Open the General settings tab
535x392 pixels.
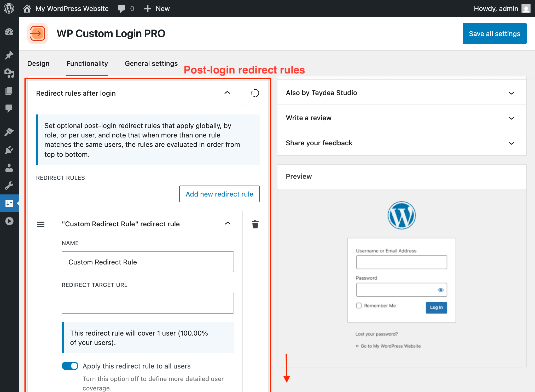tap(151, 63)
